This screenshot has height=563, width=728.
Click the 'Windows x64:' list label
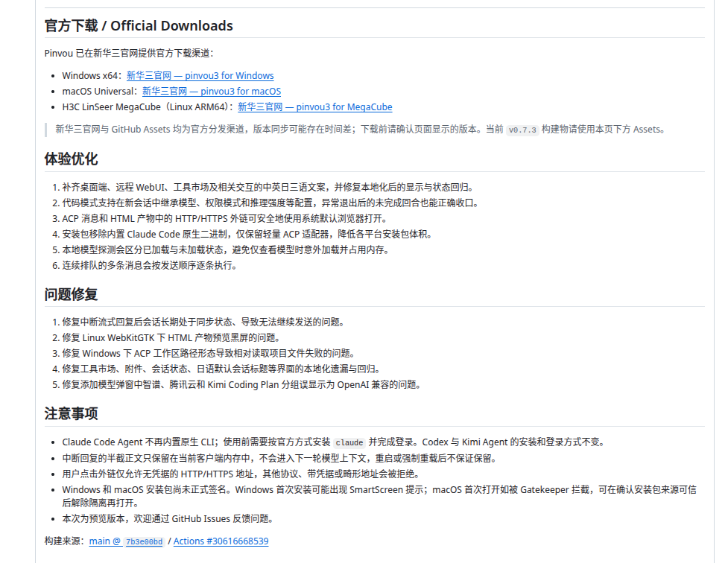[92, 76]
